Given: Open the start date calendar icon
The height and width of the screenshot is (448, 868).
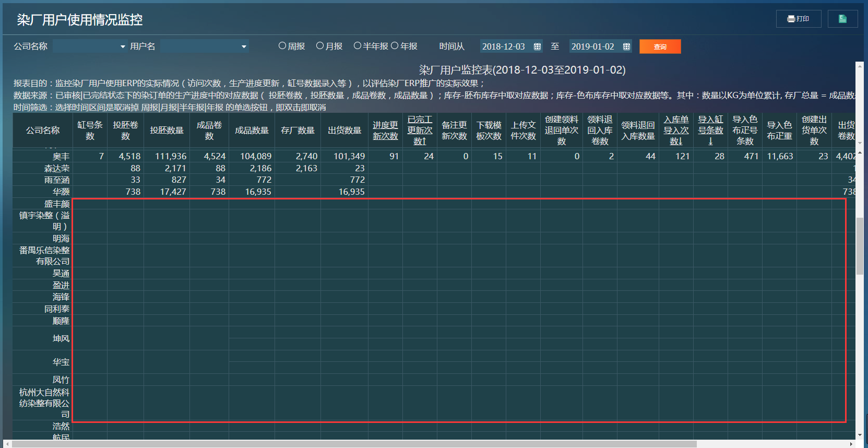Looking at the screenshot, I should [x=537, y=46].
